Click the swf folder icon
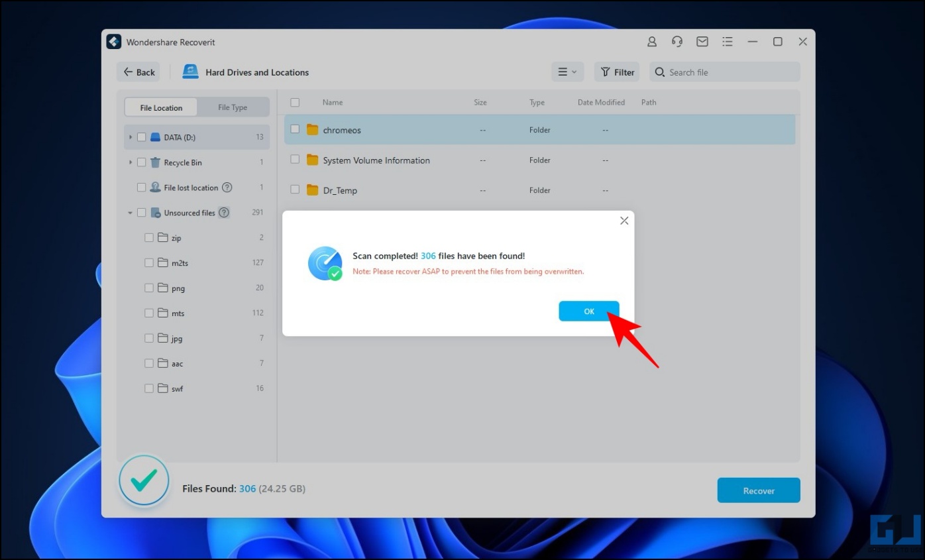The height and width of the screenshot is (560, 925). click(x=163, y=388)
